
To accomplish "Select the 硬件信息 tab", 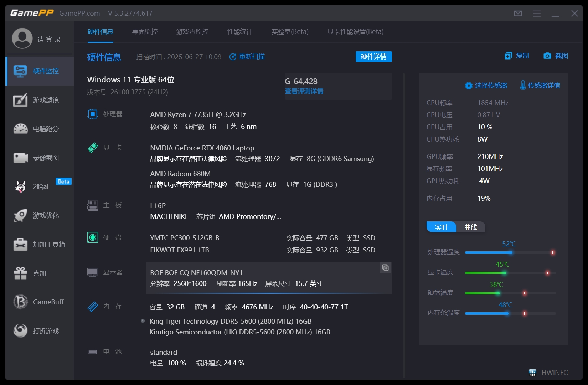I will [100, 32].
